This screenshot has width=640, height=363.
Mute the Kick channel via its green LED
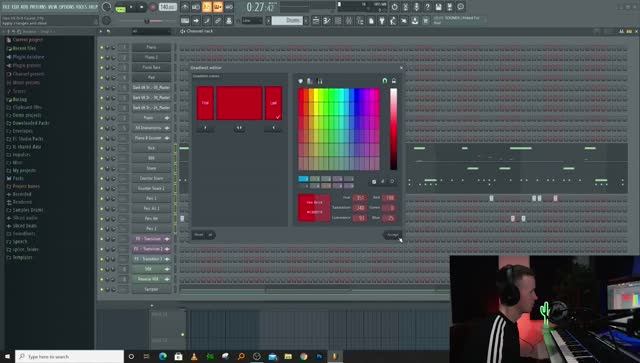[x=102, y=148]
